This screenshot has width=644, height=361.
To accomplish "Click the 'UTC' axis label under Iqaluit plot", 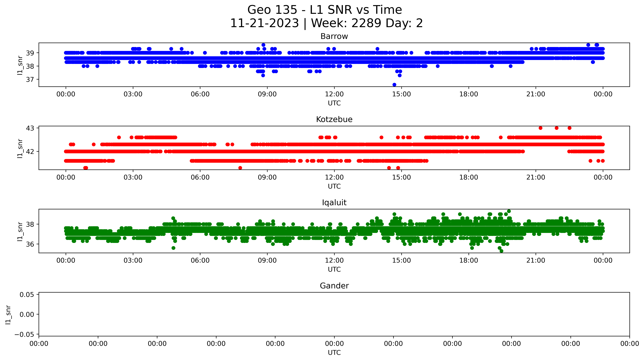I will click(x=334, y=270).
